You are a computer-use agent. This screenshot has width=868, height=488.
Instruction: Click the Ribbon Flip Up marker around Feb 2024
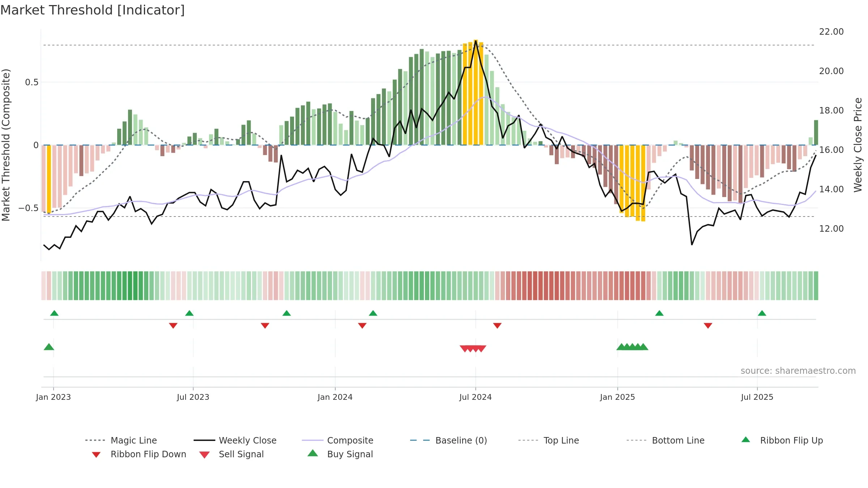(x=373, y=313)
